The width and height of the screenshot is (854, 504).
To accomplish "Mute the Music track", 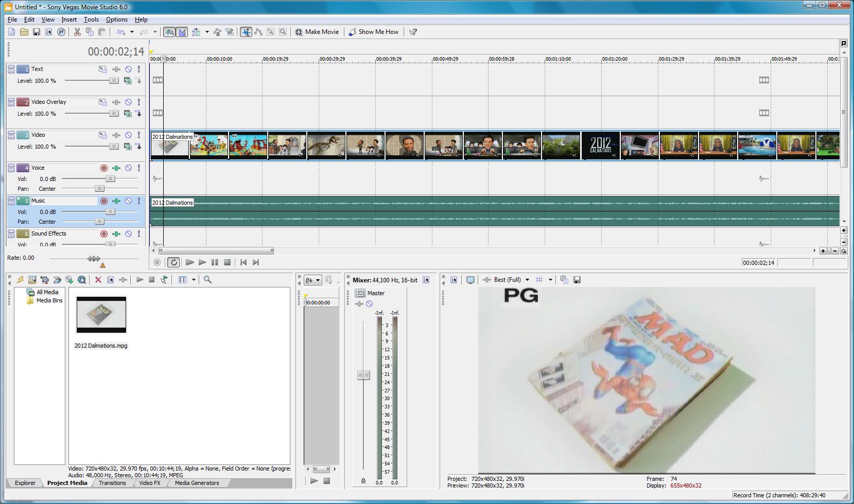I will pyautogui.click(x=129, y=201).
